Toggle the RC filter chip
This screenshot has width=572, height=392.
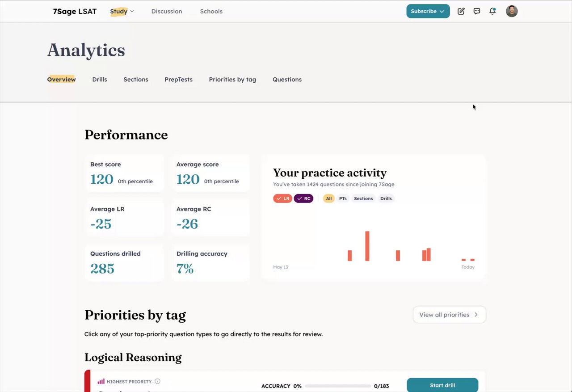pyautogui.click(x=303, y=198)
